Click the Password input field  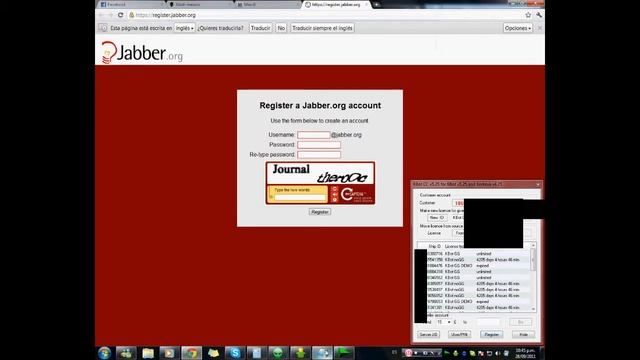coord(319,145)
